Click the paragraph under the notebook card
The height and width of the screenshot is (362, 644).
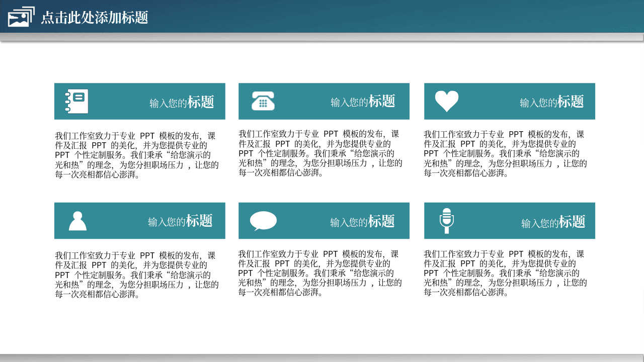point(137,155)
